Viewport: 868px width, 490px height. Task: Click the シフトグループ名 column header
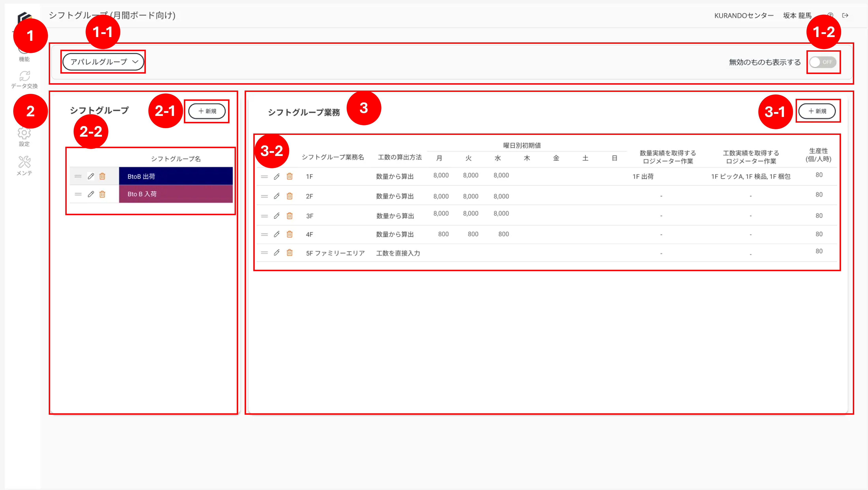click(x=176, y=159)
